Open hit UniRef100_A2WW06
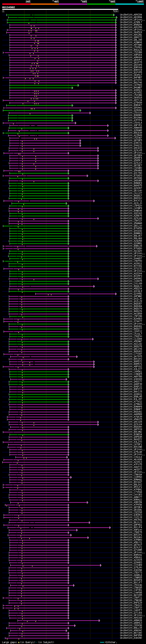Viewport: 146px width, 644px height. pos(131,42)
